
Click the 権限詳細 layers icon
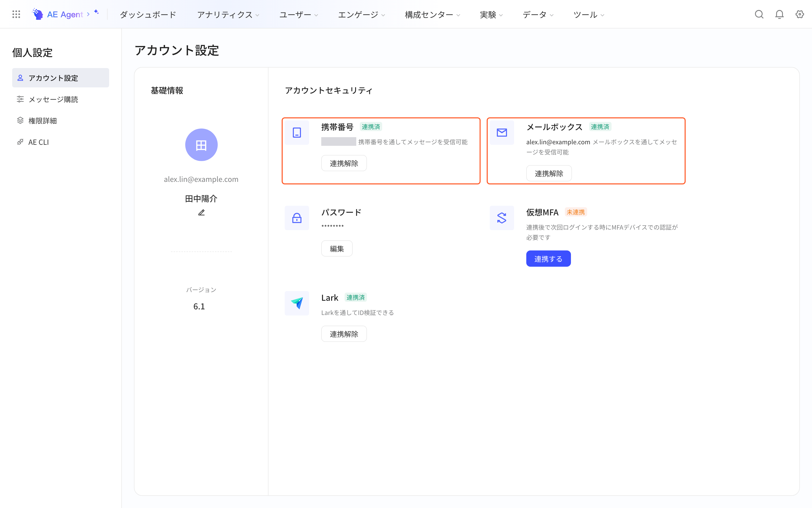[20, 120]
